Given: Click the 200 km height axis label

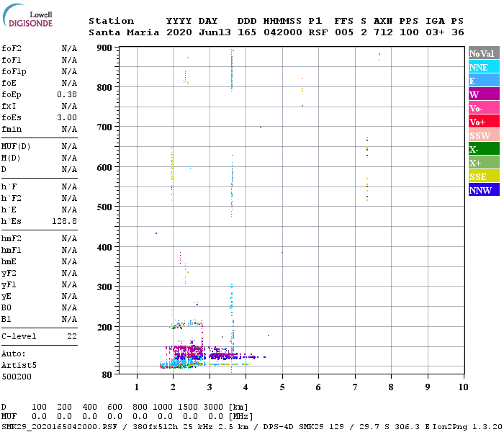Looking at the screenshot, I should (104, 327).
